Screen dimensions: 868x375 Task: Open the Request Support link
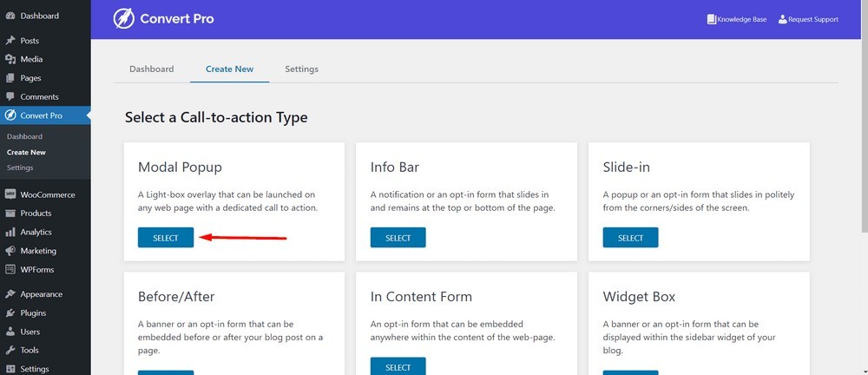pyautogui.click(x=808, y=19)
